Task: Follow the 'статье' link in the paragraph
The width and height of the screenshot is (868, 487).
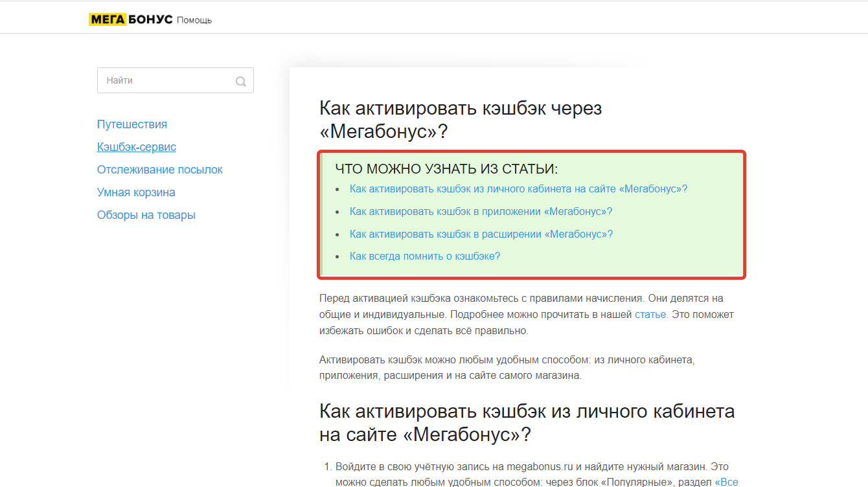Action: (x=650, y=315)
